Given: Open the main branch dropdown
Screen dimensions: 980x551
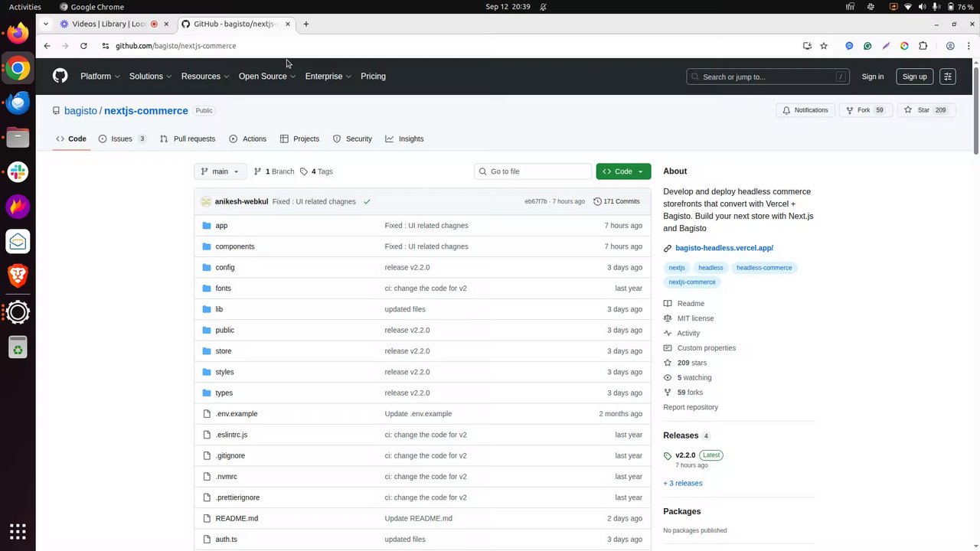Looking at the screenshot, I should (x=220, y=171).
